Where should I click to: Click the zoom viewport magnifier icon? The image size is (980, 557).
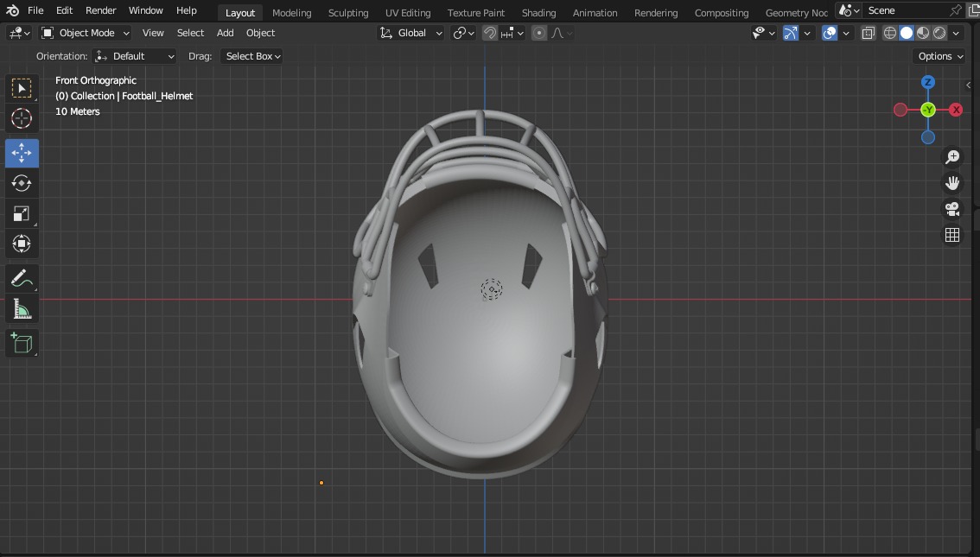pyautogui.click(x=951, y=156)
